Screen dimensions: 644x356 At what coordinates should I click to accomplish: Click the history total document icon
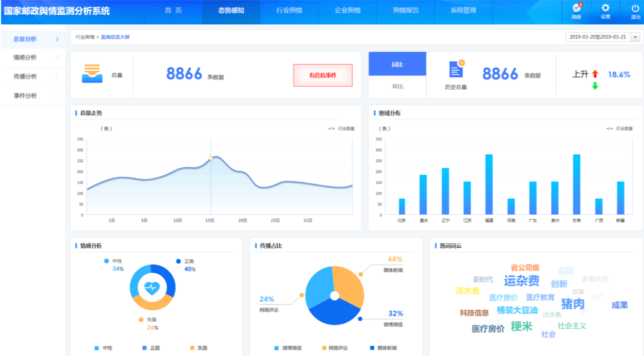(x=457, y=70)
